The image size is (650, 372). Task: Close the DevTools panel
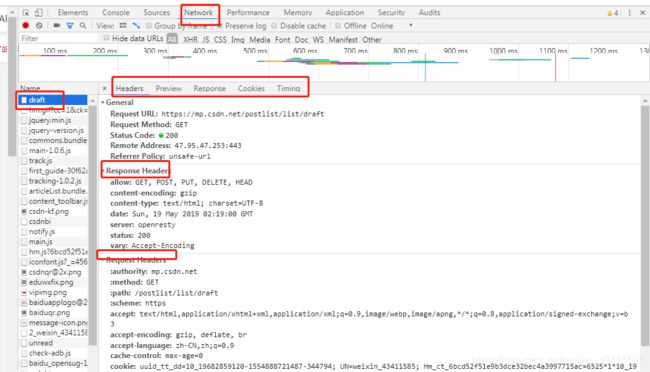(643, 13)
